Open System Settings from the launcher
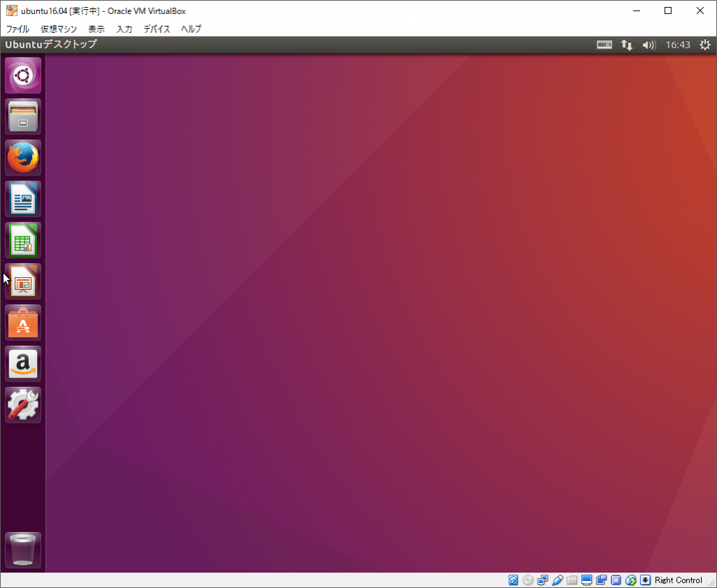717x588 pixels. (x=22, y=405)
